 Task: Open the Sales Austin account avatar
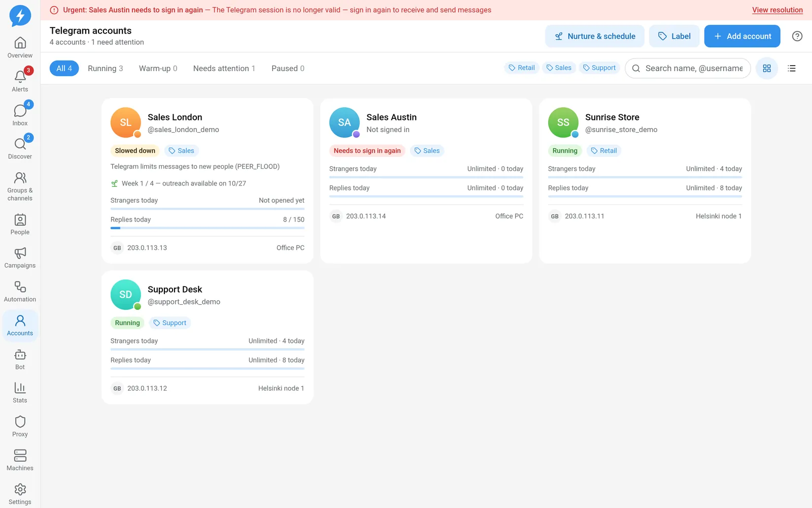click(345, 122)
